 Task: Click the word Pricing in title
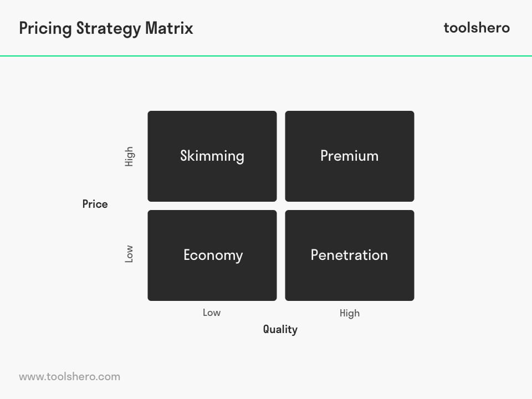coord(45,28)
